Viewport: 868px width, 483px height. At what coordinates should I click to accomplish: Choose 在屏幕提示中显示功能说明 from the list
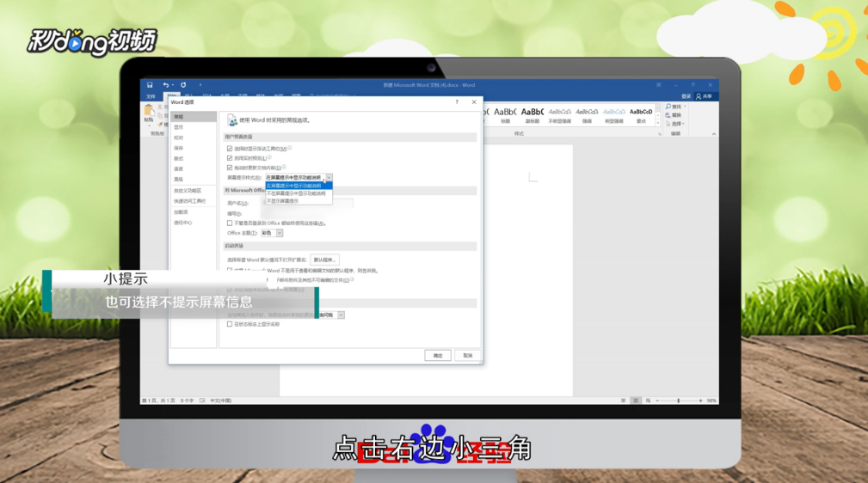pyautogui.click(x=299, y=186)
